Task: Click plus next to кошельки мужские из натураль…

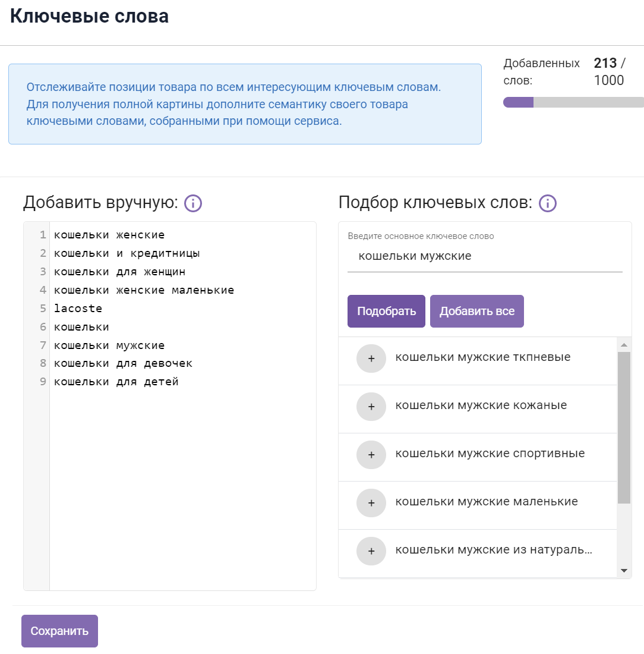Action: (371, 551)
